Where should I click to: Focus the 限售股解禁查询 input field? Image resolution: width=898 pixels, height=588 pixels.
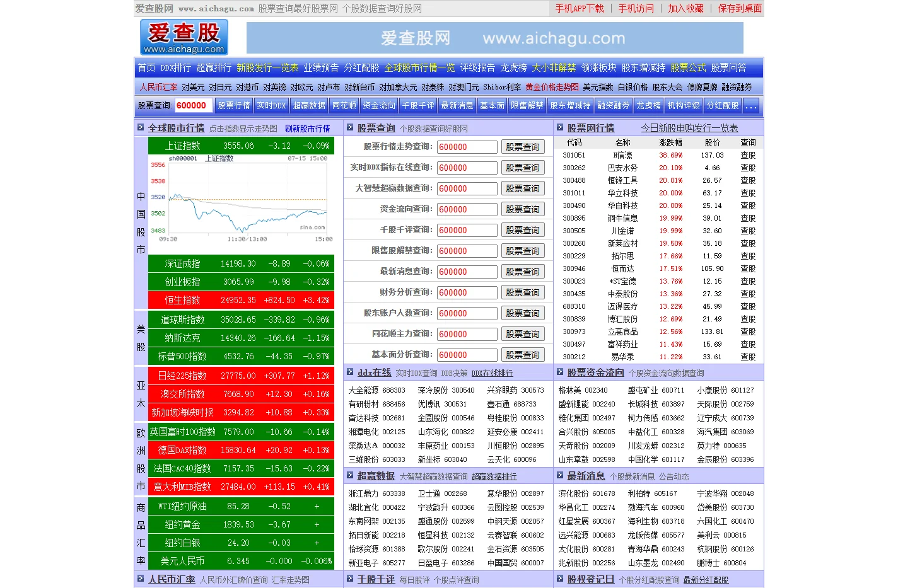point(467,251)
